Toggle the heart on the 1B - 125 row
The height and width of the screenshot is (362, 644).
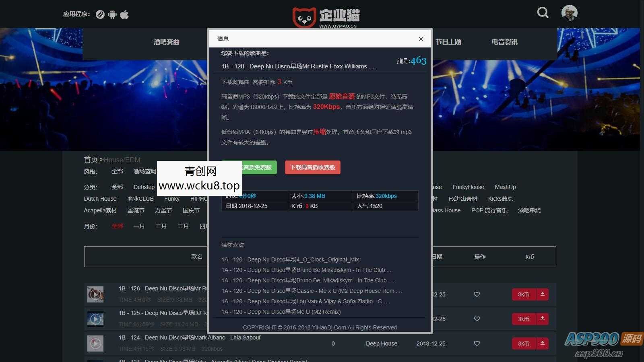(477, 319)
